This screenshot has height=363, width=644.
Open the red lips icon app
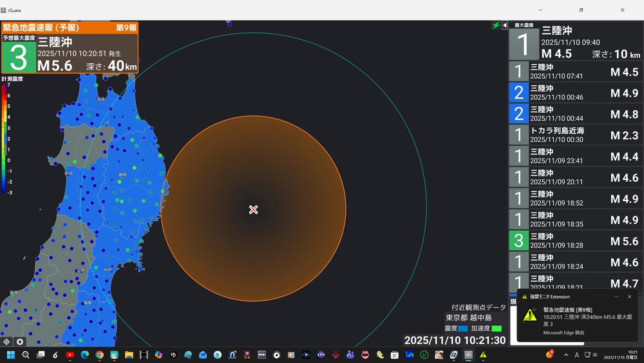coord(365,355)
